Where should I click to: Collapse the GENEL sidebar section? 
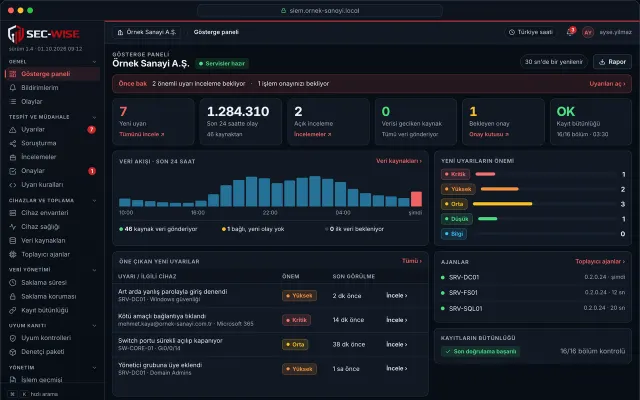click(x=94, y=62)
